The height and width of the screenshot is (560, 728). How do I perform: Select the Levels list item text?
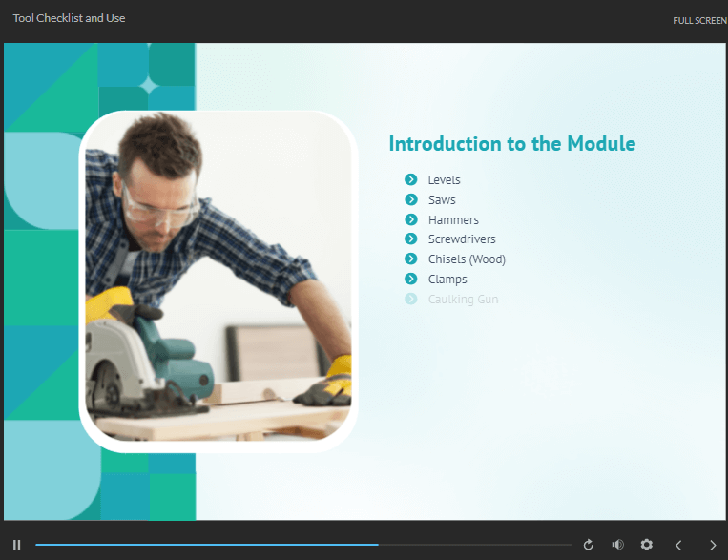pos(444,180)
